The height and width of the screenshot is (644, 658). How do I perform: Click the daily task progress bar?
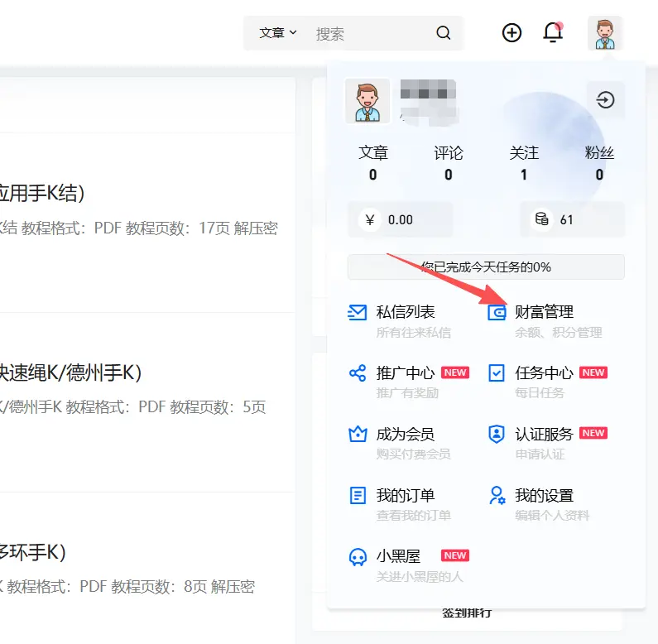click(486, 267)
